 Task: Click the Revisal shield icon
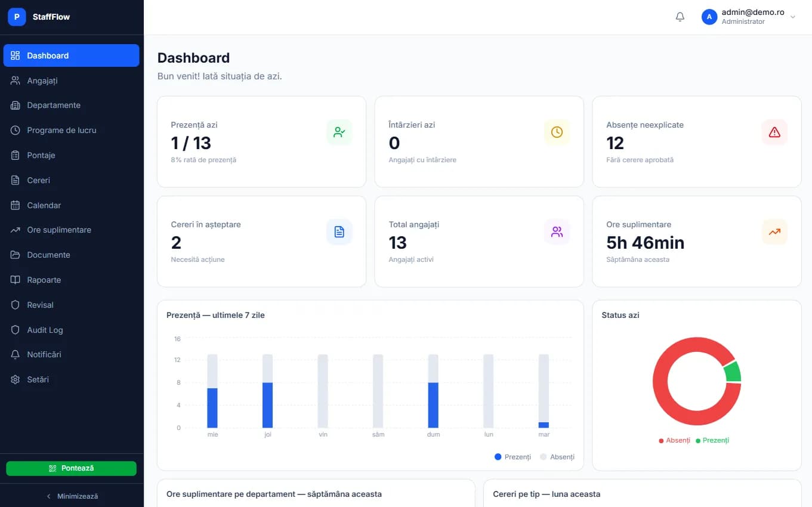16,305
